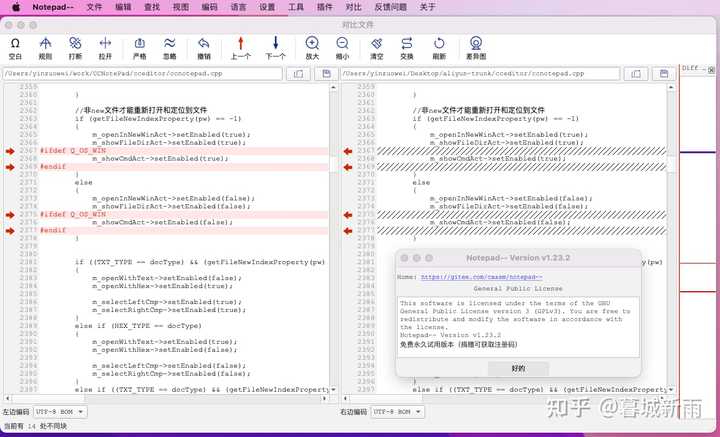Click status text '当前有 14 处不同块'

(35, 426)
